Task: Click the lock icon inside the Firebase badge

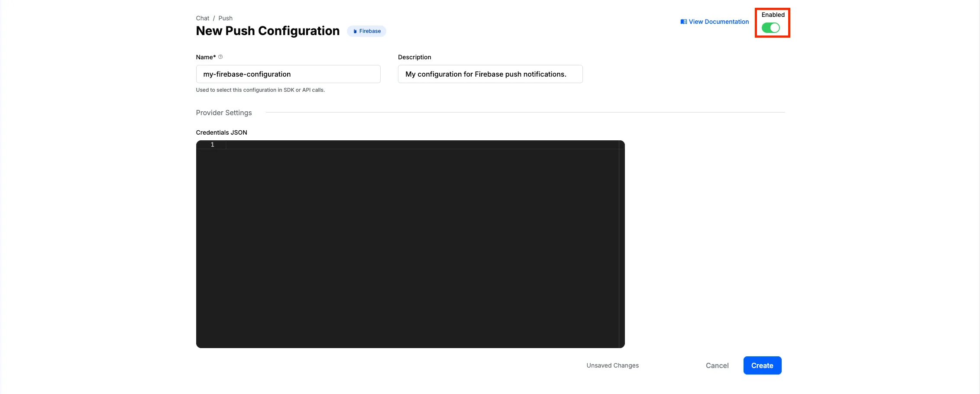Action: click(x=355, y=31)
